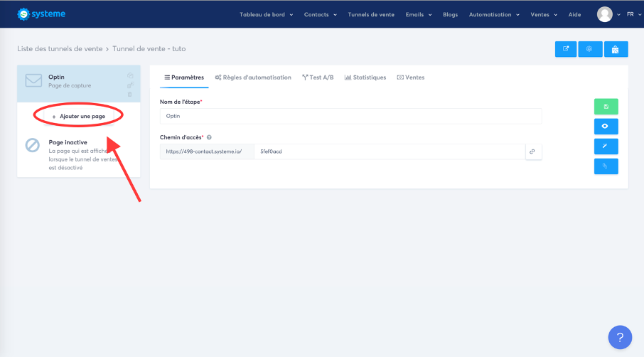Image resolution: width=644 pixels, height=357 pixels.
Task: Preview page with eye icon button
Action: pyautogui.click(x=606, y=126)
